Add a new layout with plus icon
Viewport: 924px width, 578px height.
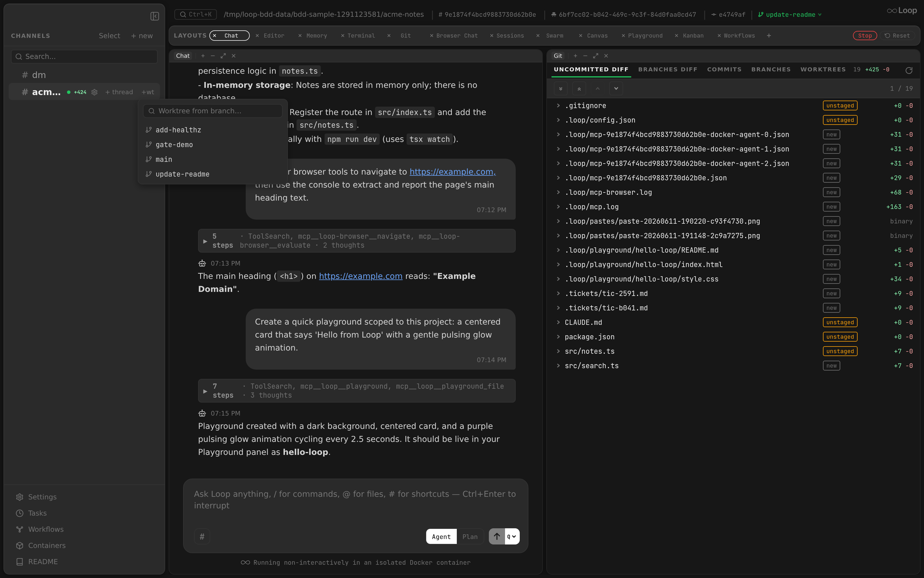769,36
